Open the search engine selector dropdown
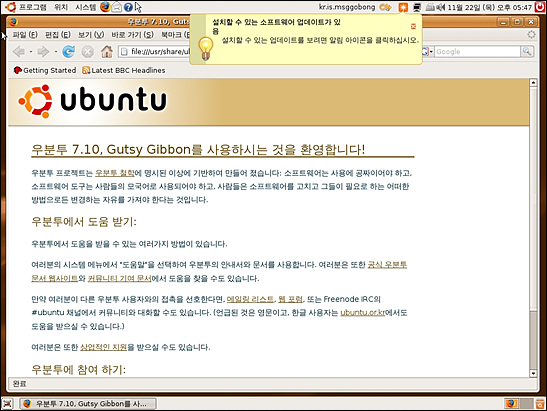 point(427,52)
